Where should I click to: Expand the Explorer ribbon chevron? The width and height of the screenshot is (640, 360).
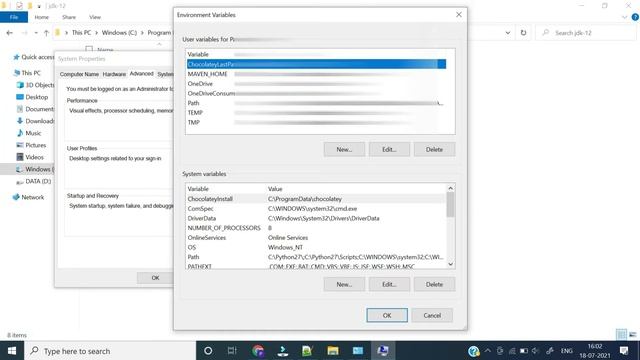(x=624, y=17)
